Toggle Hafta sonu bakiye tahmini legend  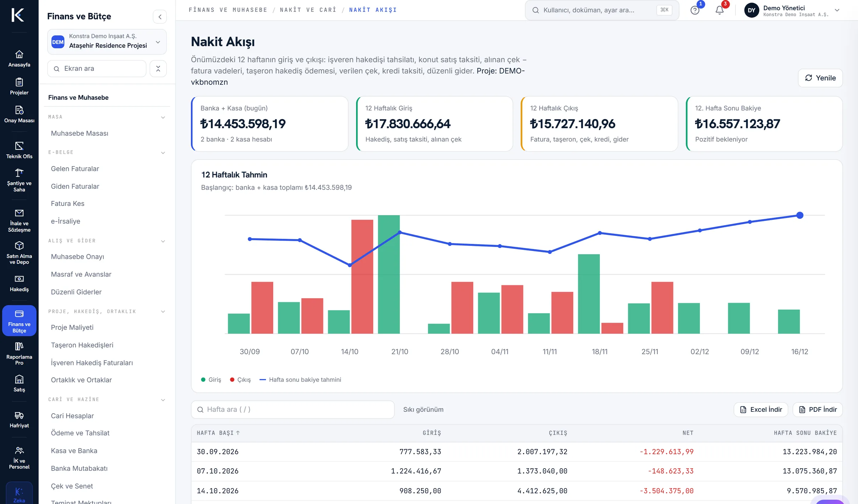click(300, 380)
